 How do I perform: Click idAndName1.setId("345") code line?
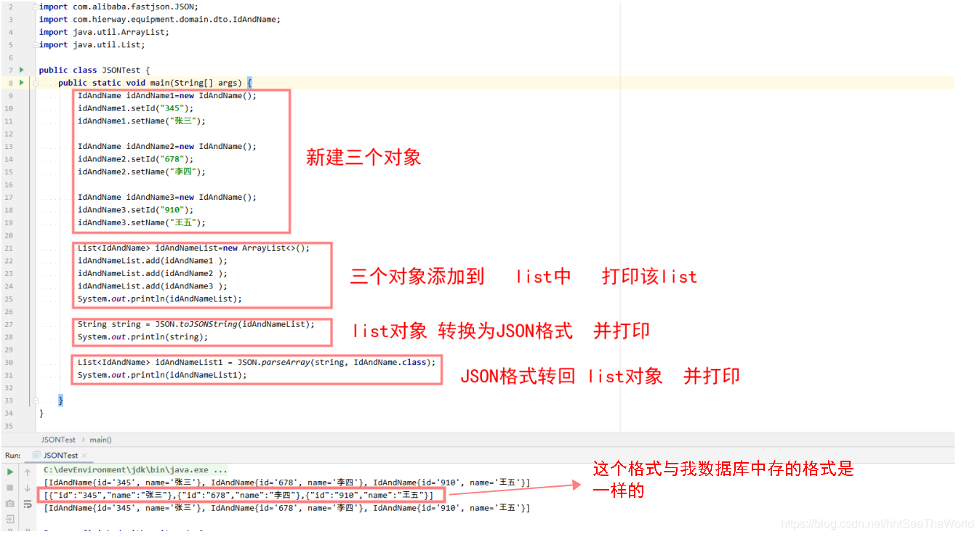(x=136, y=108)
